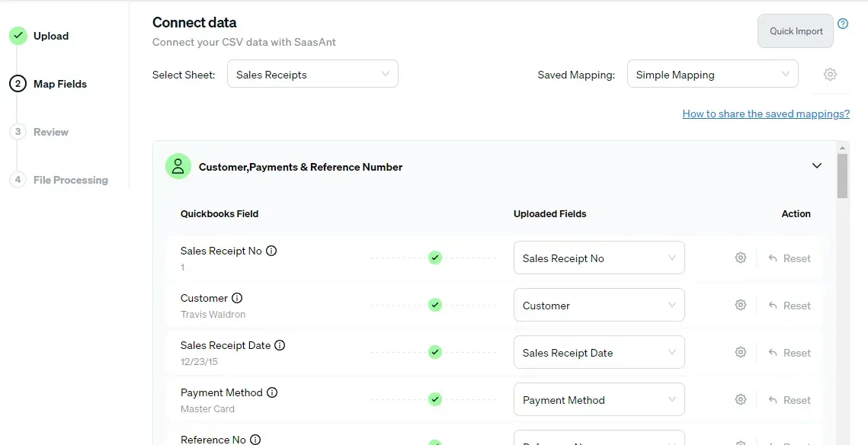Click the Connect data heading
868x445 pixels.
194,22
